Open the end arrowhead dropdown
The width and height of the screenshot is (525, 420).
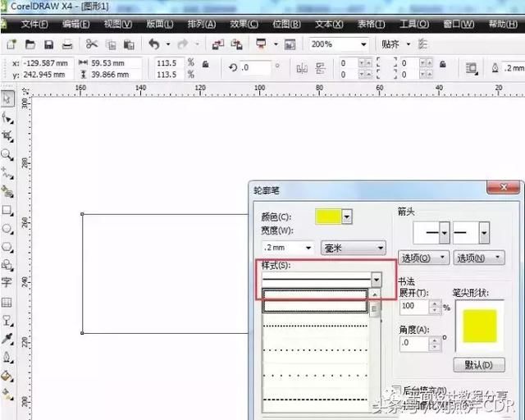click(484, 232)
